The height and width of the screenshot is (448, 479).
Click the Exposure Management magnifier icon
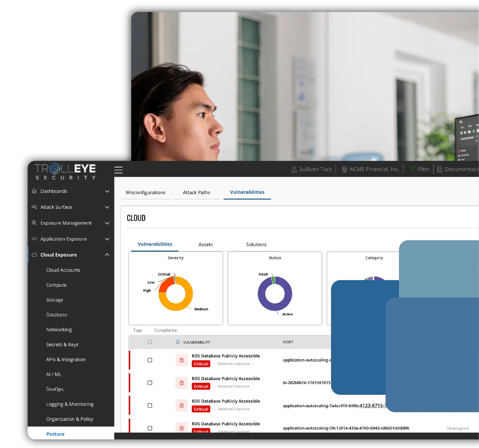(x=34, y=223)
